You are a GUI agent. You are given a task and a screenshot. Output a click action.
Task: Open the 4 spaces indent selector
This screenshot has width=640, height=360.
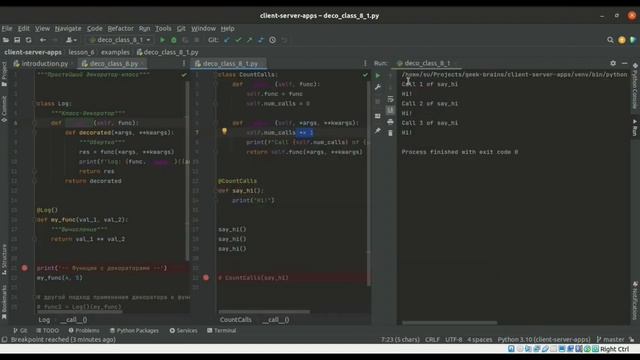480,340
